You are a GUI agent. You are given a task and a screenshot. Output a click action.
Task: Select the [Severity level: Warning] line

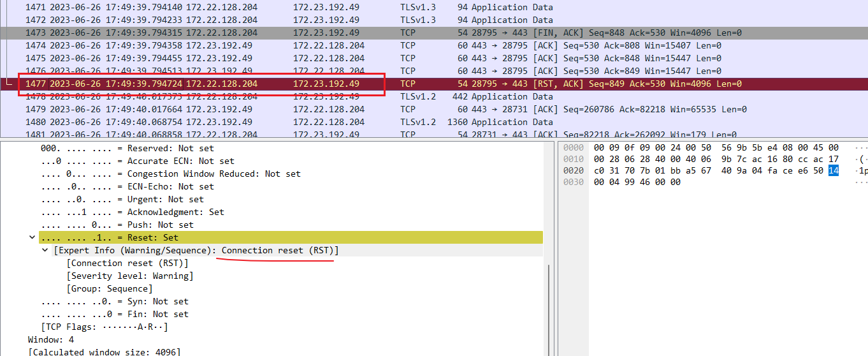click(130, 276)
